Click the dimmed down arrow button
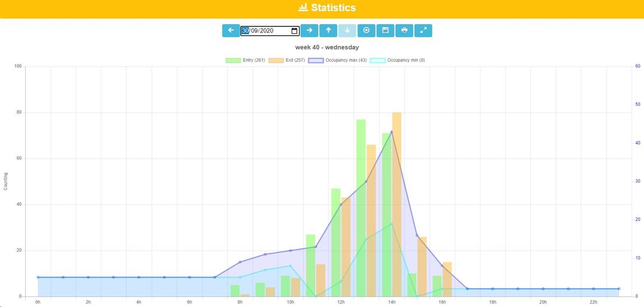Viewport: 644px width, 307px height. [347, 30]
